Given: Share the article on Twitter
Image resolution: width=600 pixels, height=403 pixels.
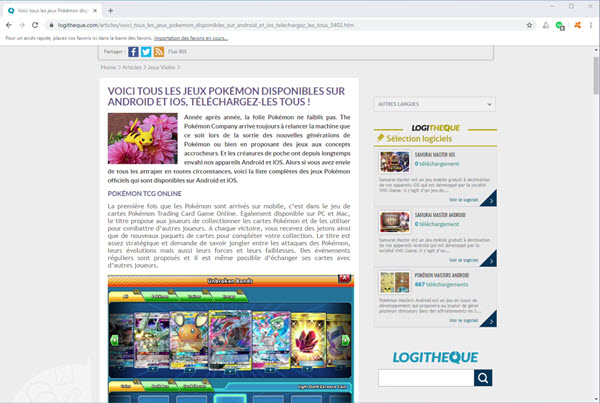Looking at the screenshot, I should (146, 52).
